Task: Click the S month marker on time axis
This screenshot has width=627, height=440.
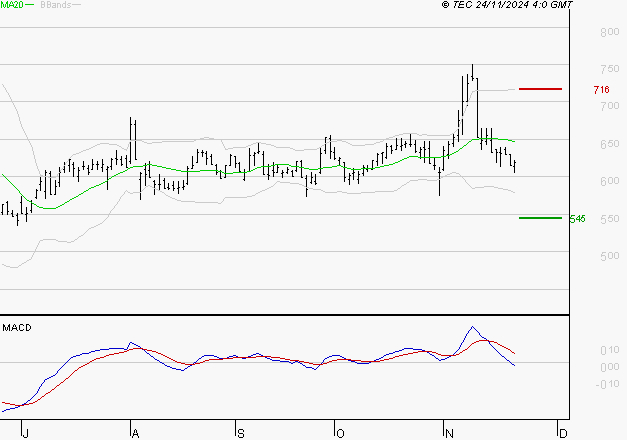Action: (x=240, y=434)
